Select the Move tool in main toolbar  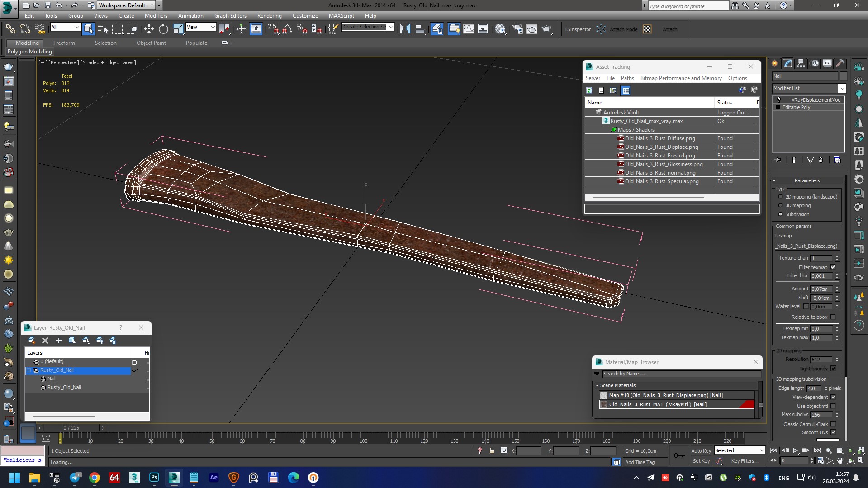pos(149,29)
